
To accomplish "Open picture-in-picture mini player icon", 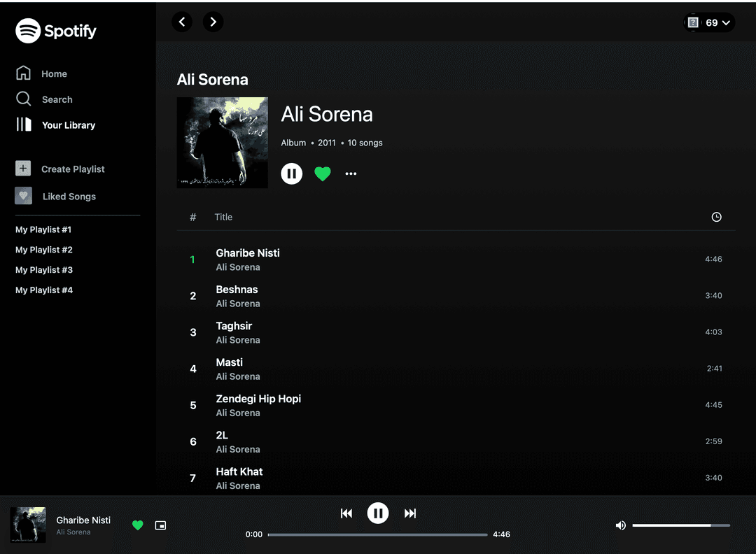I will tap(160, 525).
